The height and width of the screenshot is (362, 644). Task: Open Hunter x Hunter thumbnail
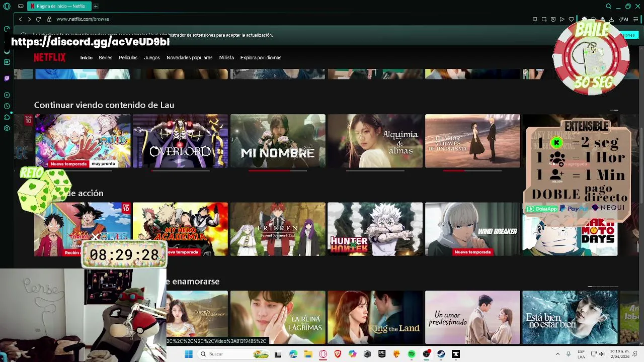click(375, 229)
